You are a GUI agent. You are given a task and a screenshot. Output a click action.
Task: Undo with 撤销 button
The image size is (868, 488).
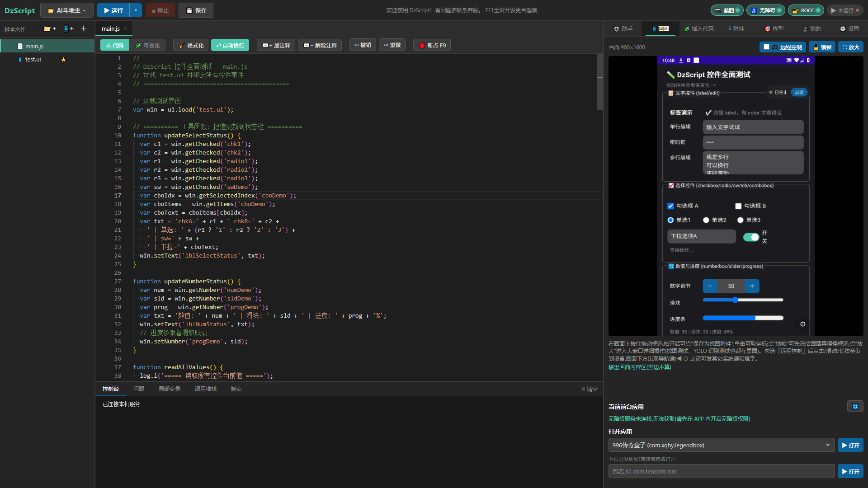[363, 45]
